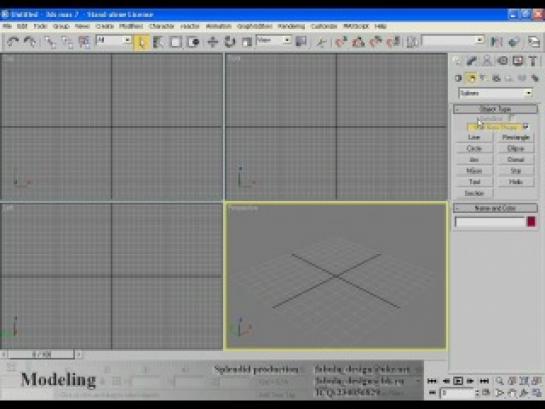Click the Undo arrow in the toolbar
The height and width of the screenshot is (409, 545).
[x=13, y=42]
